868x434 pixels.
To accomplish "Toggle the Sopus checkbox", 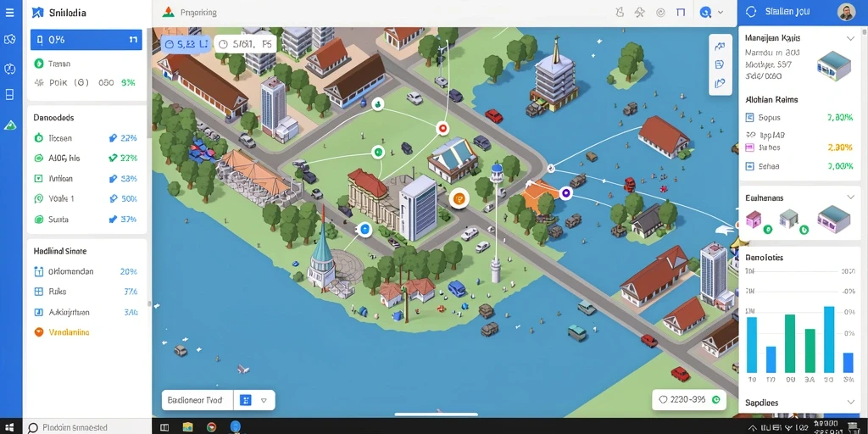I will tap(750, 117).
